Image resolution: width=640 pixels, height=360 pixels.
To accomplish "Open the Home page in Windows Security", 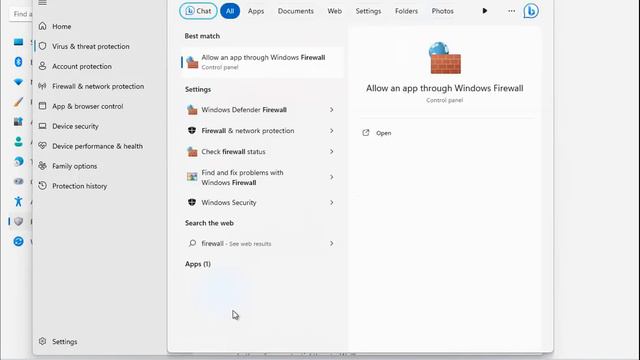I will pos(61,27).
